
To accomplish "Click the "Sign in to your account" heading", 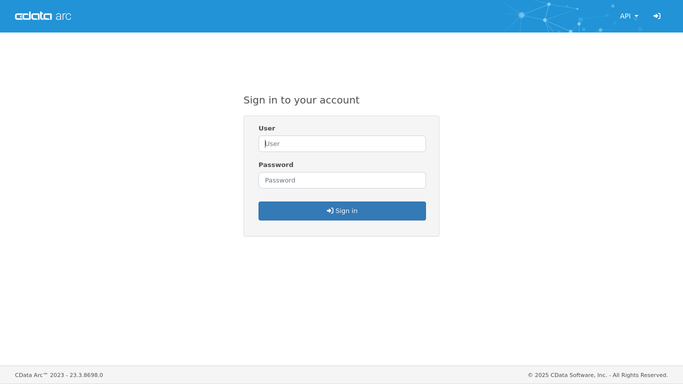I will pyautogui.click(x=301, y=100).
